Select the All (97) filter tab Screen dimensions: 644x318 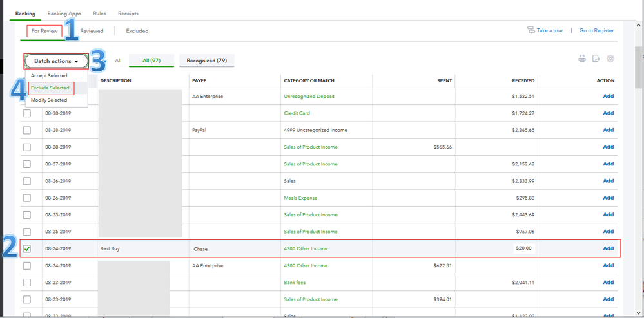(151, 61)
